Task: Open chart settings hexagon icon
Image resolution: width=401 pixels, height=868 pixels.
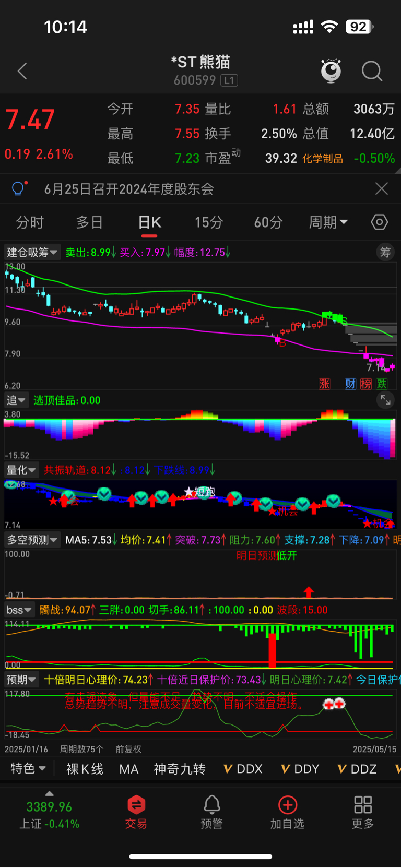Action: 380,222
